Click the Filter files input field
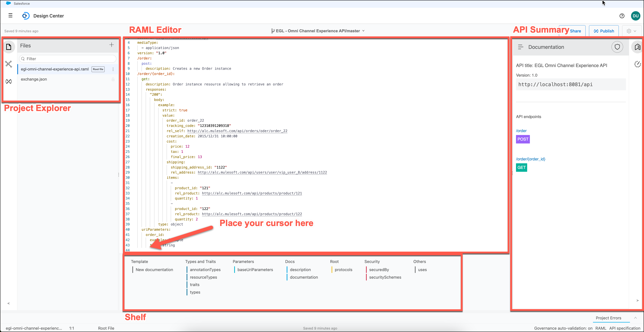Viewport: 644px width, 332px height. coord(67,59)
